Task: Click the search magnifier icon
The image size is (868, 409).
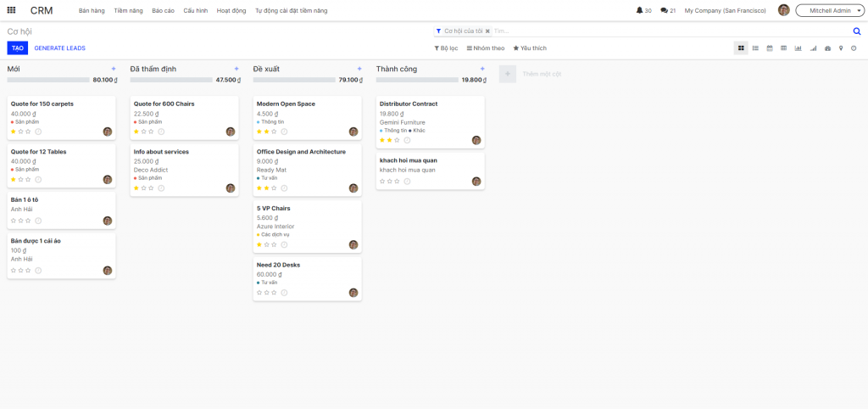Action: 857,31
